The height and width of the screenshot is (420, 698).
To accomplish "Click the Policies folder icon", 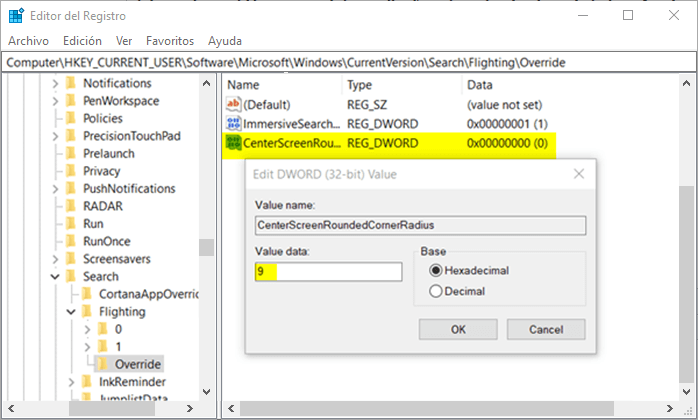I will click(70, 118).
